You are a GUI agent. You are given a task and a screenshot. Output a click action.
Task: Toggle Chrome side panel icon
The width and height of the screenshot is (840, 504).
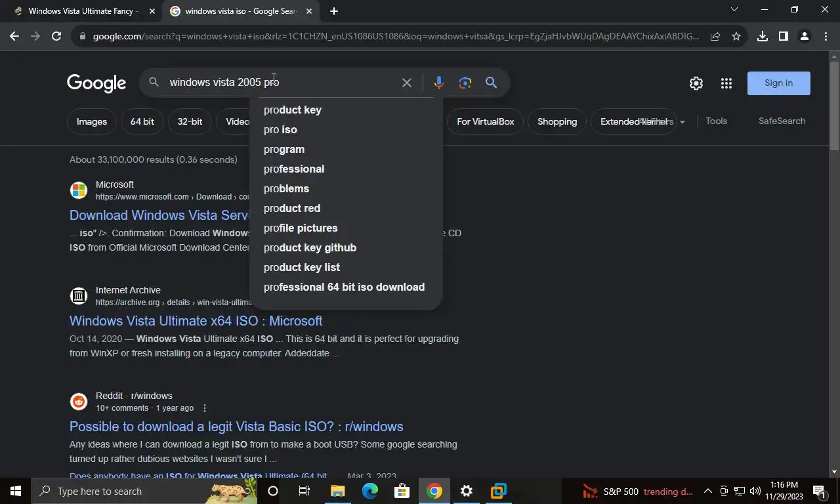click(x=783, y=36)
